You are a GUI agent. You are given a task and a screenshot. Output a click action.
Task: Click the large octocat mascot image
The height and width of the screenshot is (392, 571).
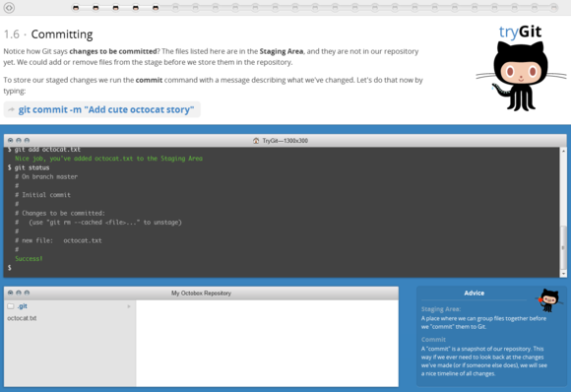click(521, 76)
